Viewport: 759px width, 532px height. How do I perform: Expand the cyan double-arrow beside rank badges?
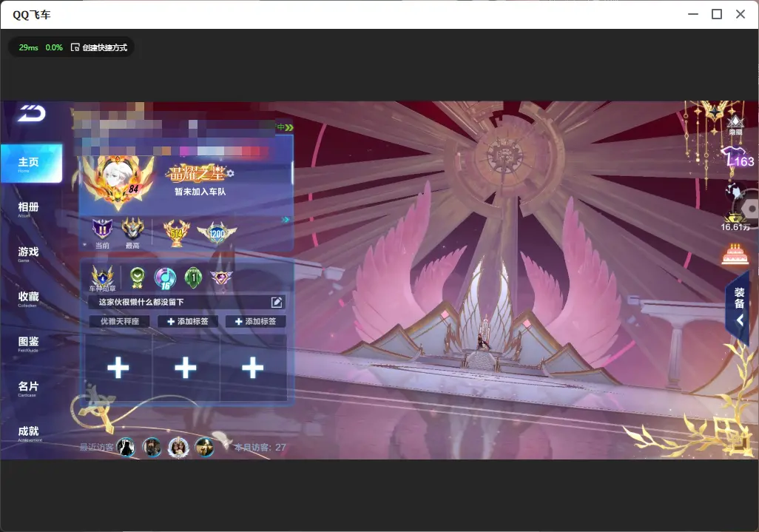point(286,220)
